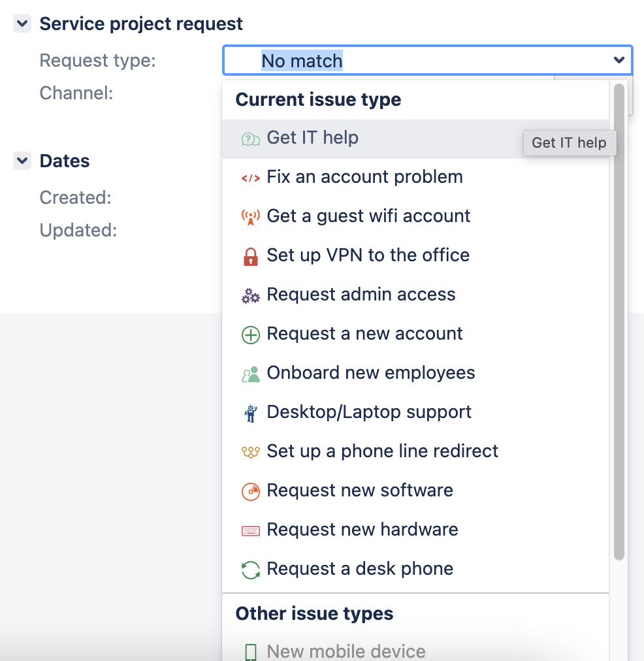Click the keyboard icon for new hardware
Screen dimensions: 644x661
[251, 530]
